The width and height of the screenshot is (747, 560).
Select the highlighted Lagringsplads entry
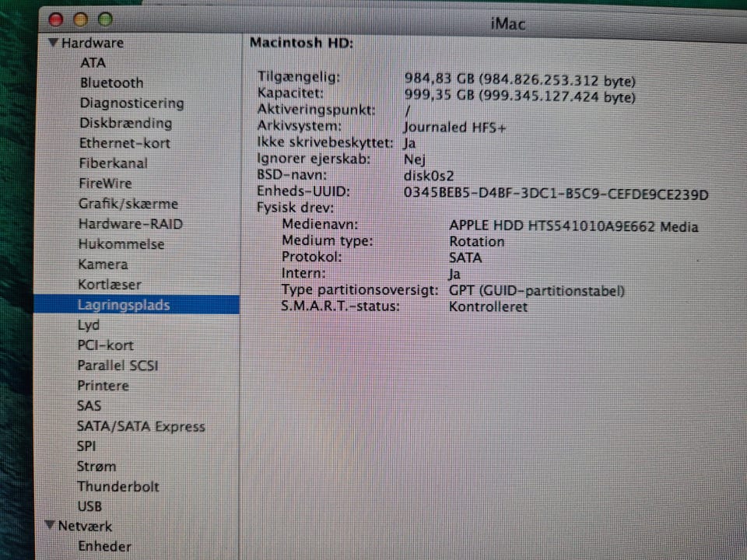(137, 305)
